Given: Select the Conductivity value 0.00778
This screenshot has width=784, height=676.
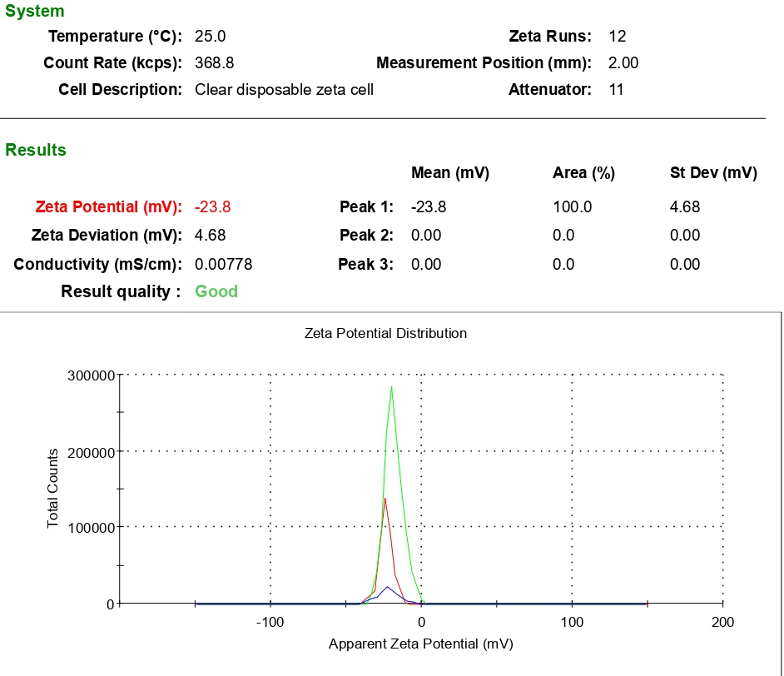Looking at the screenshot, I should pos(223,265).
